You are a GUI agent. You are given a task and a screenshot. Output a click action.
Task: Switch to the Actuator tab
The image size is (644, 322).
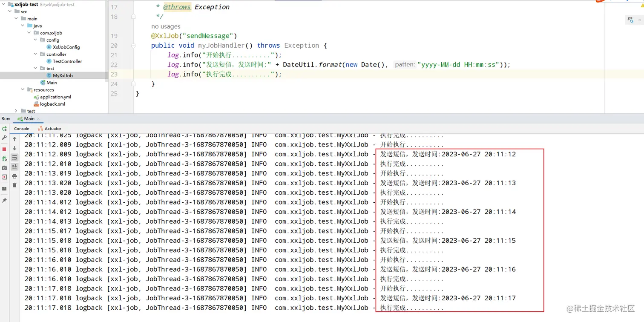click(49, 129)
